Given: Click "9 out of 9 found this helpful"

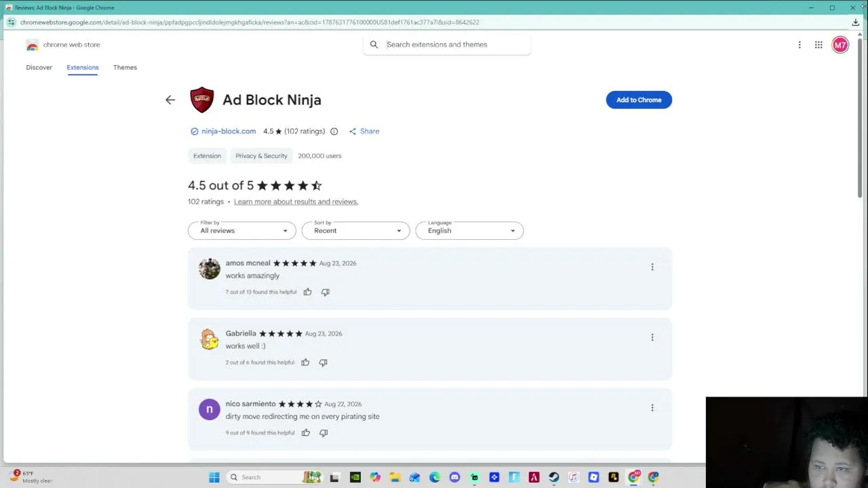Looking at the screenshot, I should [x=260, y=433].
